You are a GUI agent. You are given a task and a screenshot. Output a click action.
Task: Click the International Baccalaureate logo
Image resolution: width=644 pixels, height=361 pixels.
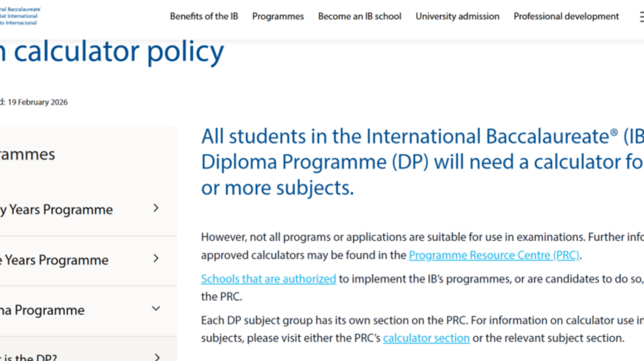(20, 16)
